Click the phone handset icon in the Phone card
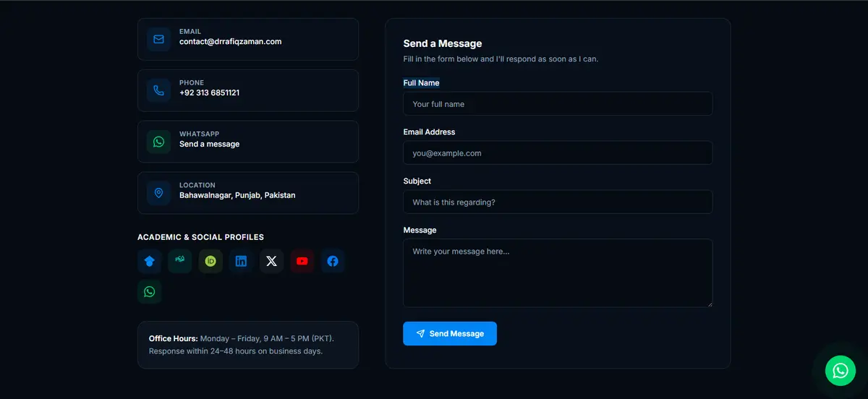The height and width of the screenshot is (399, 868). [158, 90]
